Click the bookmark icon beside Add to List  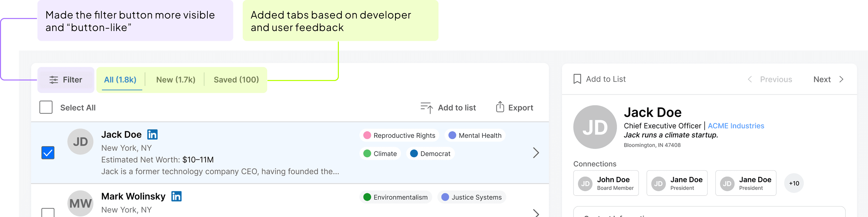click(577, 79)
